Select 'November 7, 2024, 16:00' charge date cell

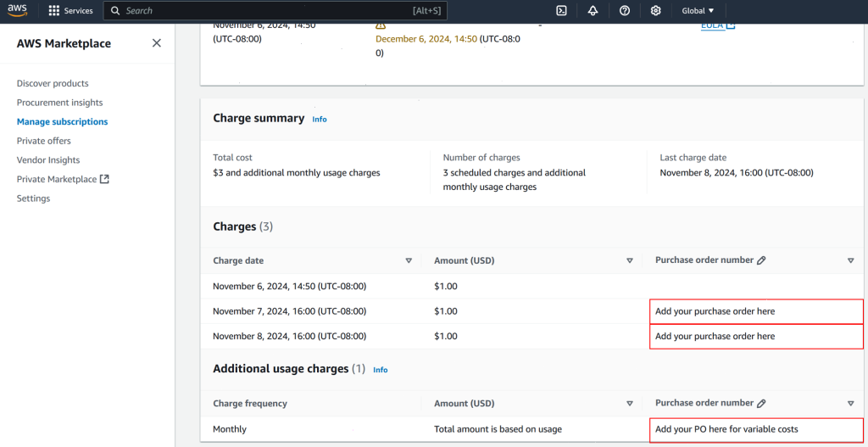pos(290,311)
